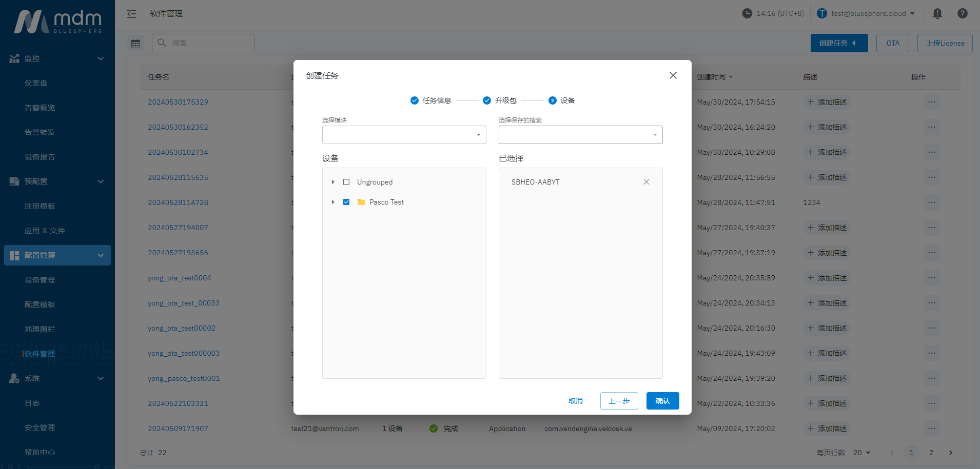Select 配置模板 in the sidebar
The height and width of the screenshot is (469, 980).
pyautogui.click(x=40, y=304)
